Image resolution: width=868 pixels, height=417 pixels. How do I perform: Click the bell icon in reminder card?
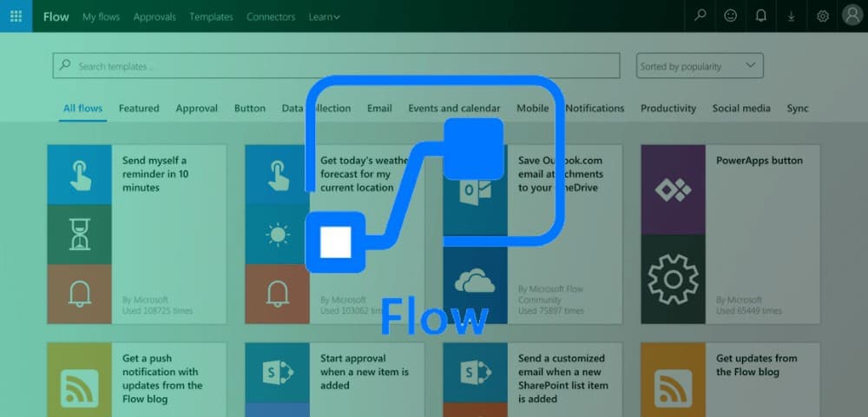coord(80,294)
